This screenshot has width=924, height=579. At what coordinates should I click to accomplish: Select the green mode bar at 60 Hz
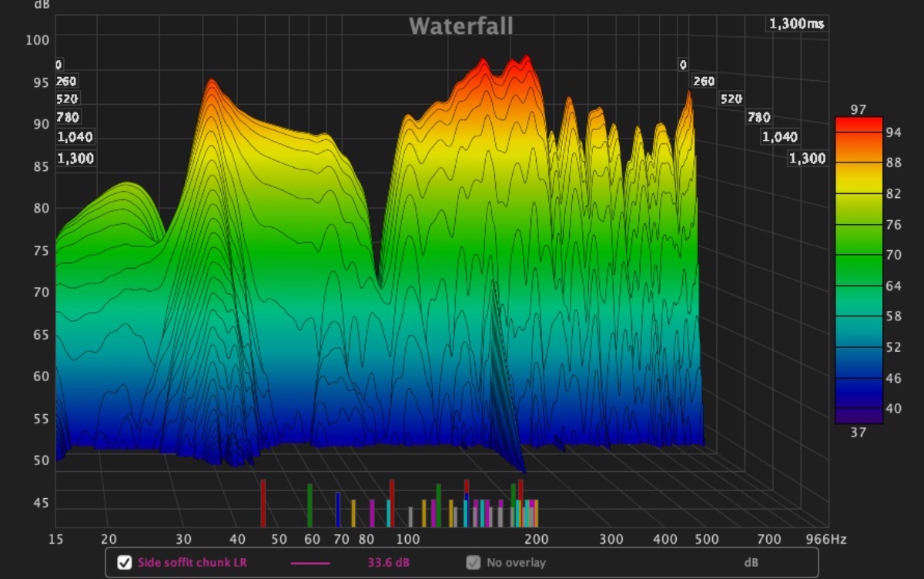(310, 505)
